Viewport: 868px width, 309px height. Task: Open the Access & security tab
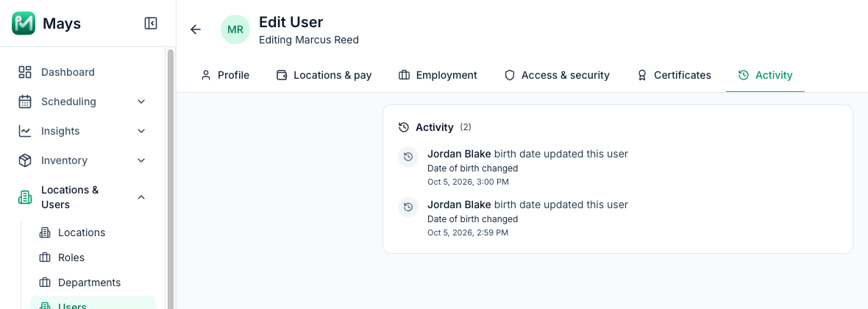click(557, 75)
